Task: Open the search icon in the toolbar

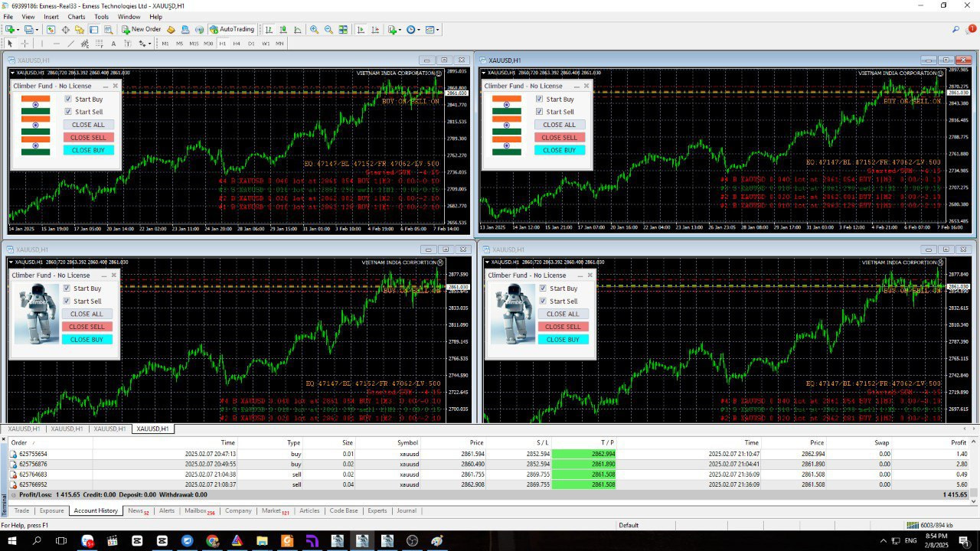Action: tap(955, 29)
